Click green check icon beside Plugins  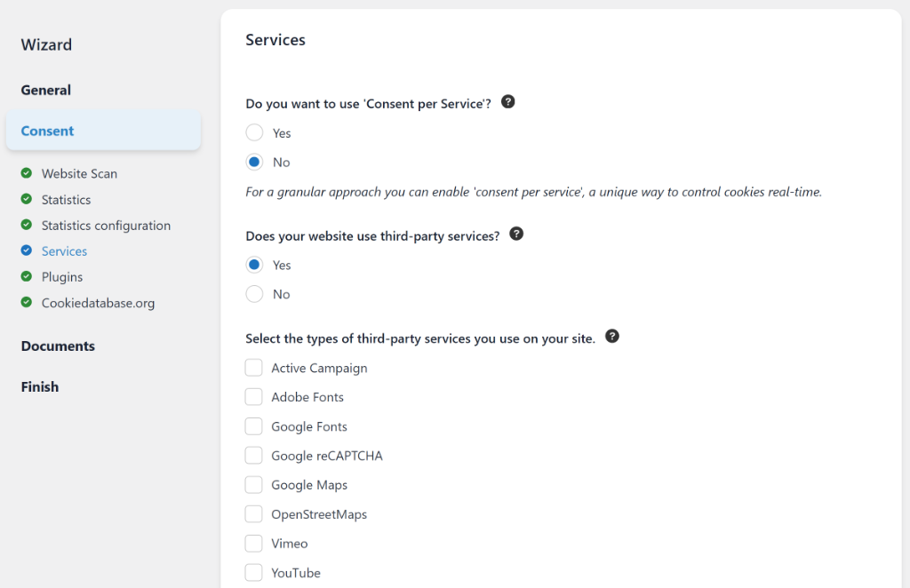tap(28, 276)
